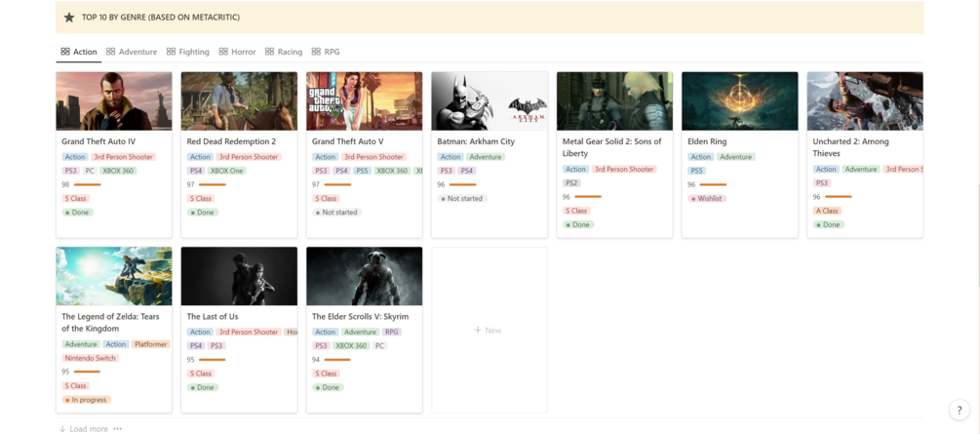Click the plus icon in the New card
Screen dimensions: 980x434
pyautogui.click(x=478, y=331)
